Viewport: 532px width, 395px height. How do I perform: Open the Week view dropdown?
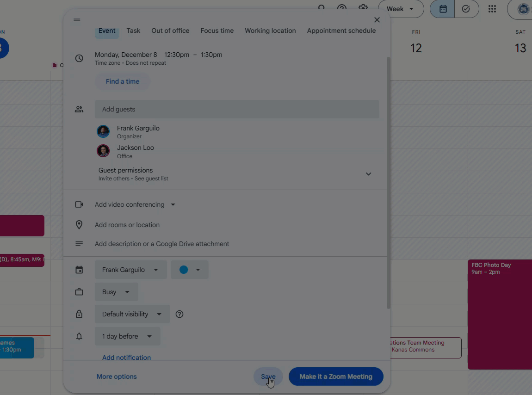(401, 9)
